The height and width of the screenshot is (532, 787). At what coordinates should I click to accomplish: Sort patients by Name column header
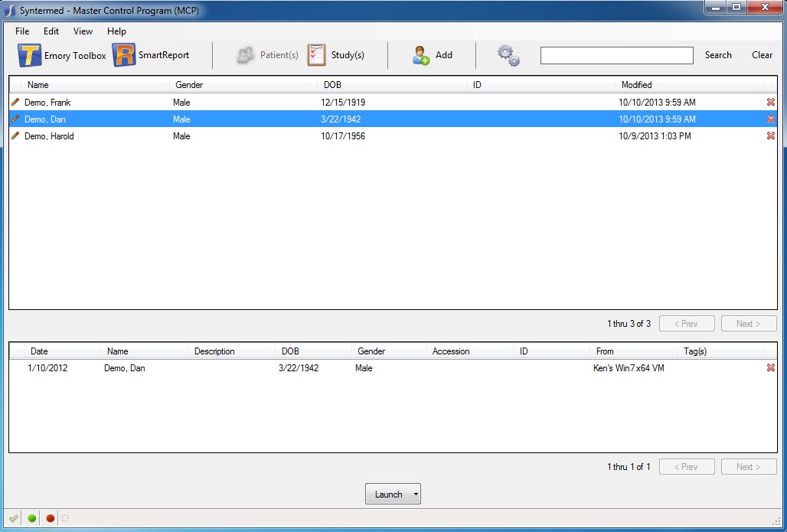point(96,85)
